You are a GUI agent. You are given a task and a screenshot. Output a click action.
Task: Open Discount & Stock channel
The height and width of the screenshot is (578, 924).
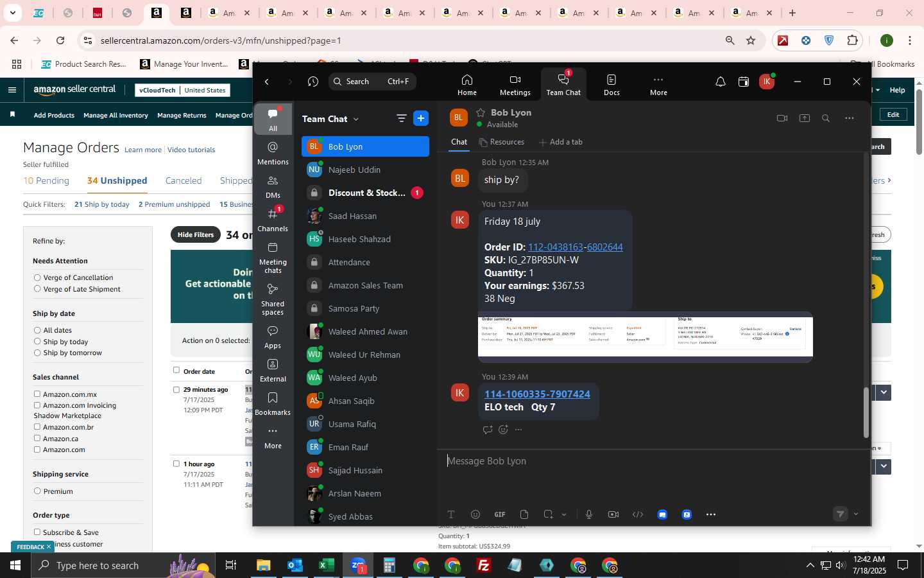click(x=365, y=193)
